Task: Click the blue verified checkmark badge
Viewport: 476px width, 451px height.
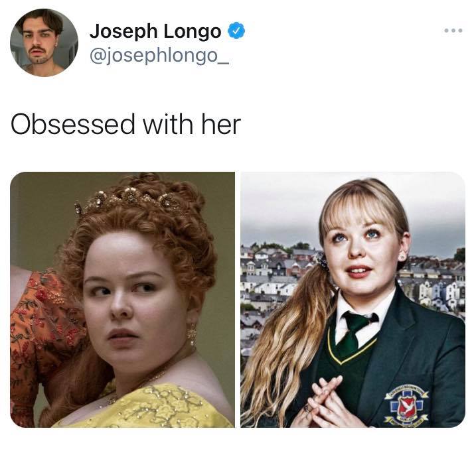Action: 236,31
